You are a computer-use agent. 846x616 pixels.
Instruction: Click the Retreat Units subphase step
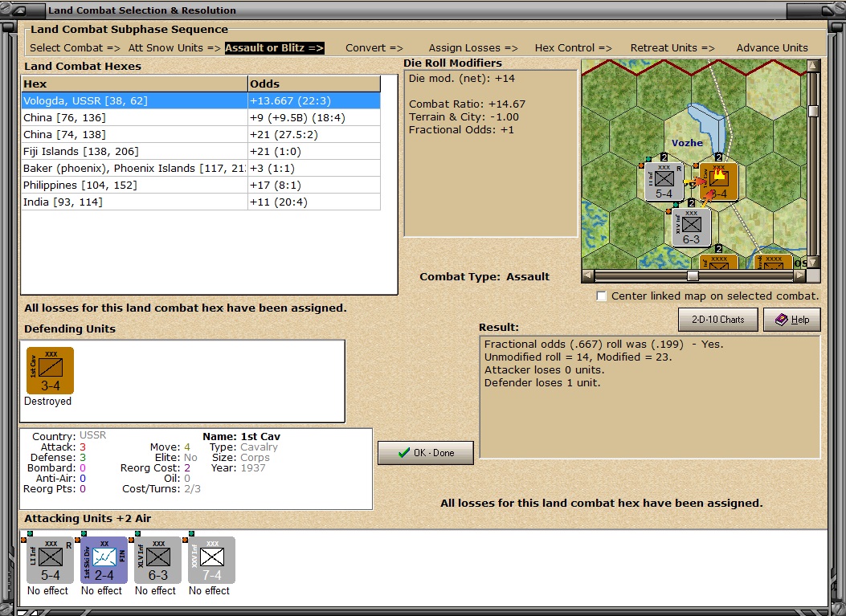pos(672,47)
